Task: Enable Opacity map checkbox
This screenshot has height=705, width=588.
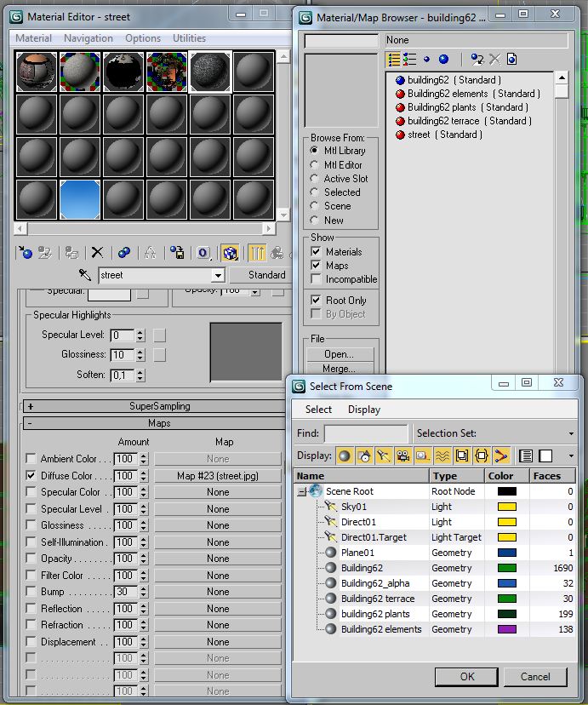Action: pos(31,558)
